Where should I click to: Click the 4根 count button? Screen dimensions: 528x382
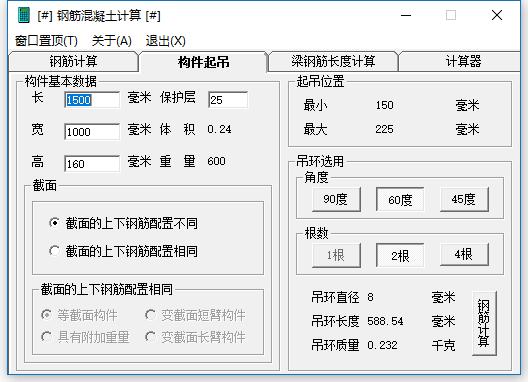click(x=464, y=255)
